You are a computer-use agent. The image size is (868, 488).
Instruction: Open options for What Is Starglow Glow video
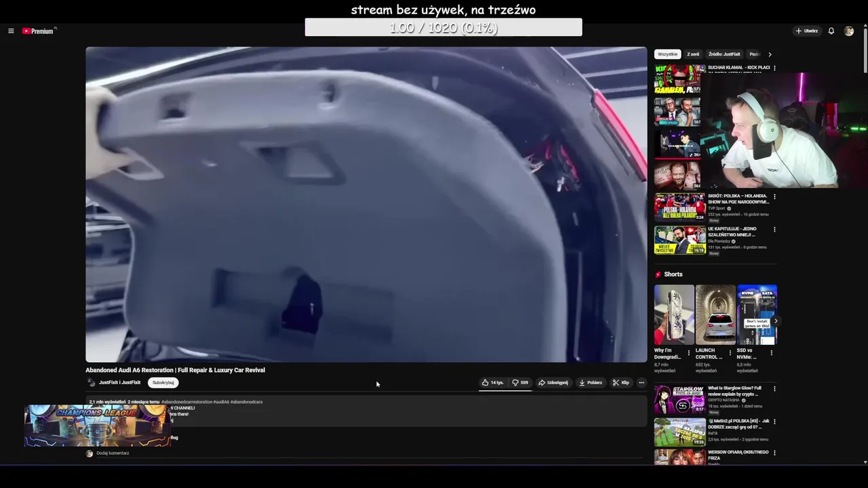(774, 389)
